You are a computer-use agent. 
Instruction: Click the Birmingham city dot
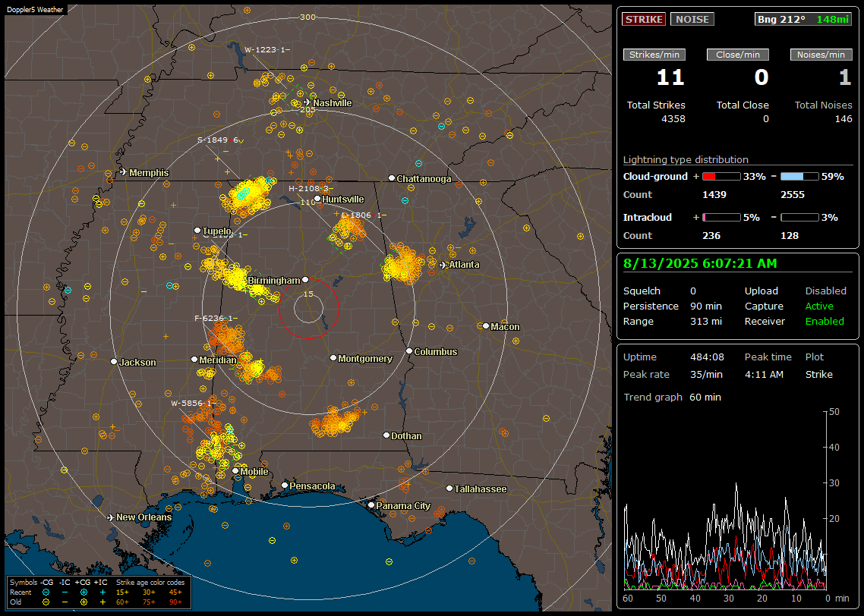pos(305,280)
